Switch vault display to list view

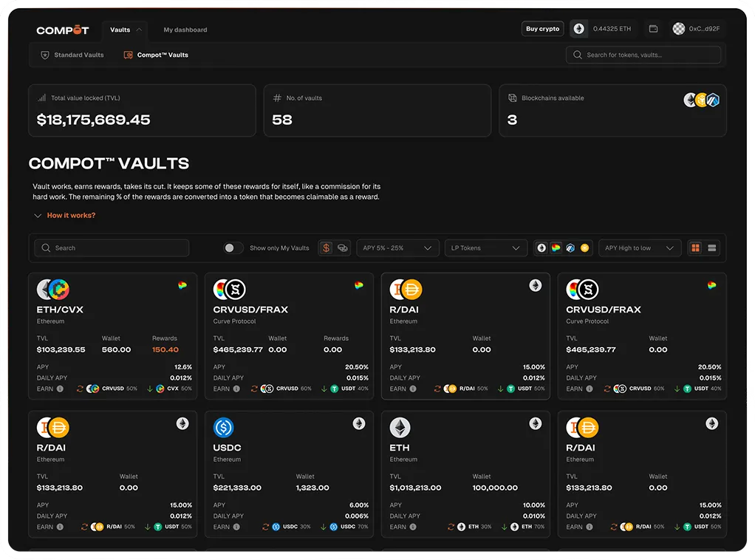[711, 247]
